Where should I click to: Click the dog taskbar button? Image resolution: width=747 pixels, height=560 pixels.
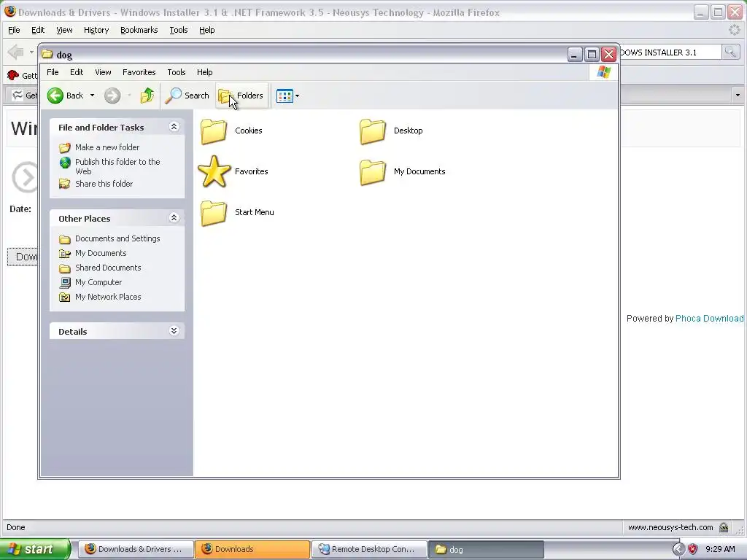click(x=486, y=549)
